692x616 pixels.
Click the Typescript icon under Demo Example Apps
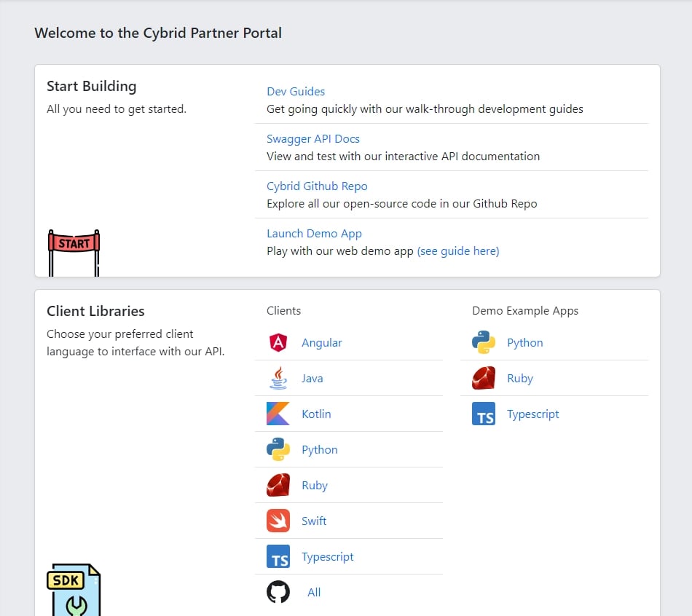484,414
